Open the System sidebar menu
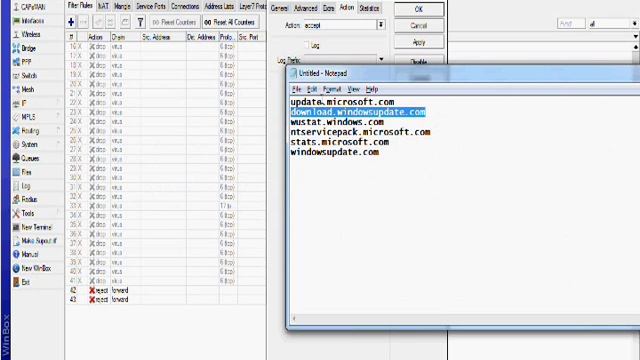Screen dimensions: 640x360 [26, 144]
